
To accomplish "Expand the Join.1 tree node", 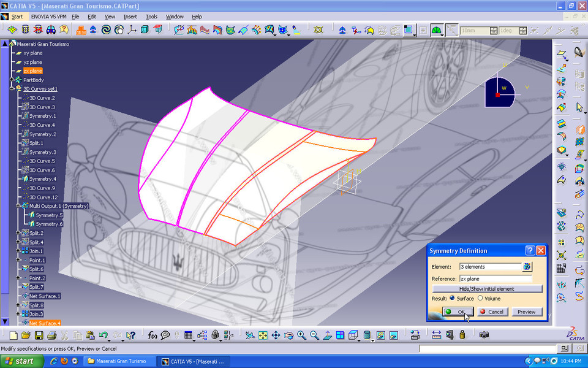I will coord(18,251).
